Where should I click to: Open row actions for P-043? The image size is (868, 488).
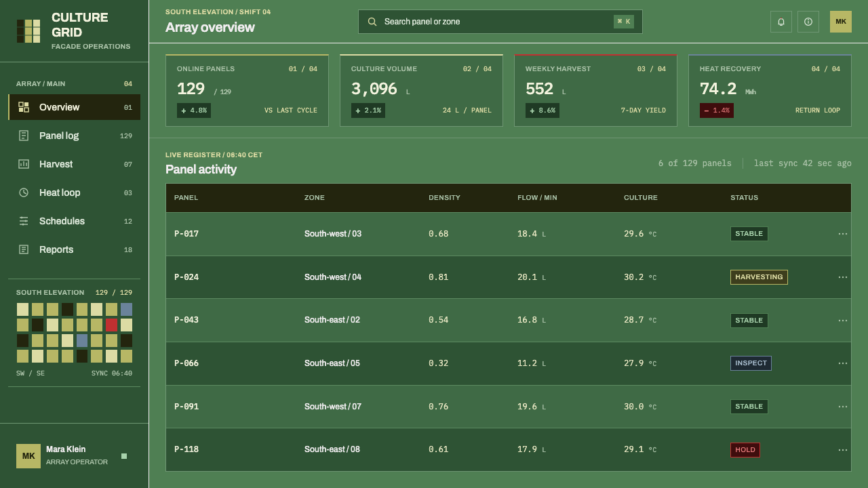point(843,320)
